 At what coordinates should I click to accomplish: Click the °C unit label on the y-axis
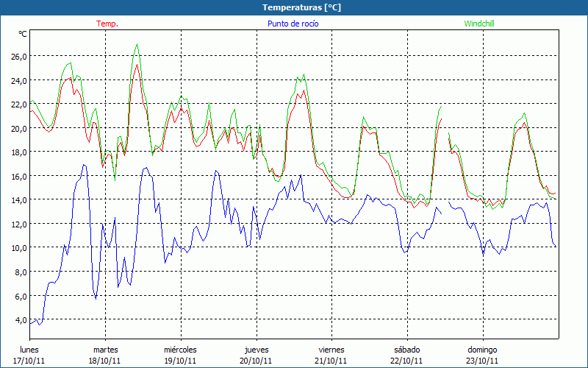[23, 34]
